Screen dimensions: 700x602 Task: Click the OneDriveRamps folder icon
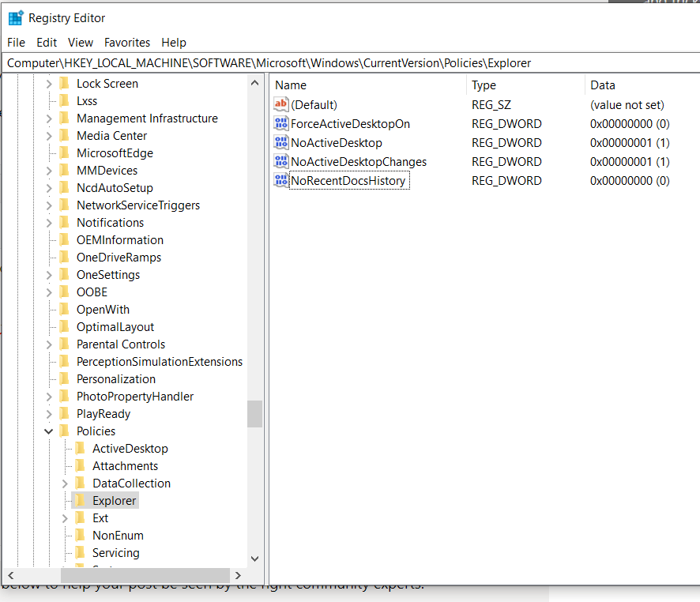64,258
